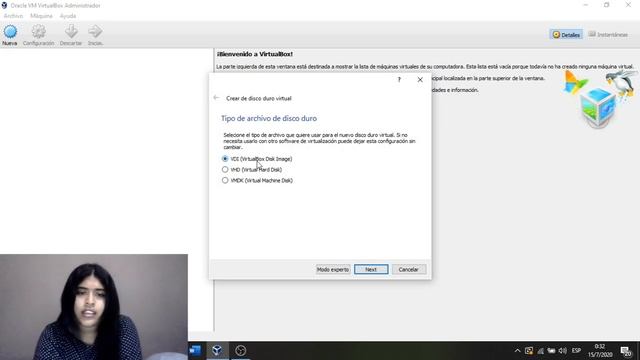Click the leftmost blue taskbar icon
Image resolution: width=640 pixels, height=360 pixels.
(195, 350)
